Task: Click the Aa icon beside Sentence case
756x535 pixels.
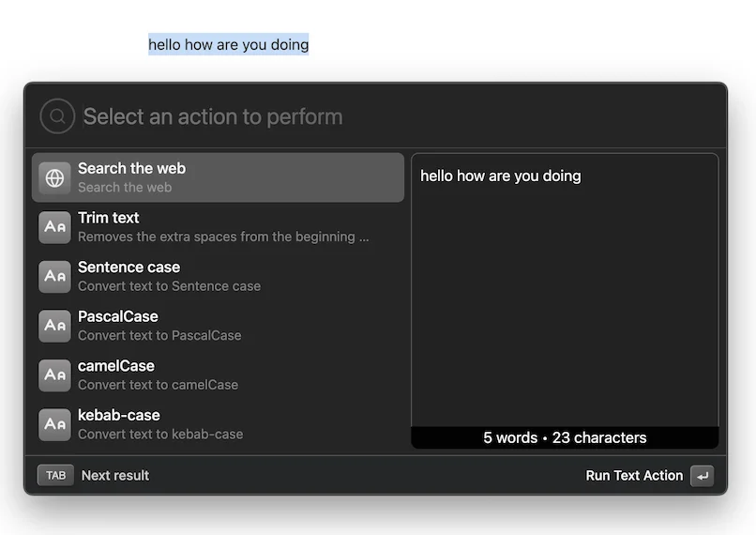Action: coord(54,277)
